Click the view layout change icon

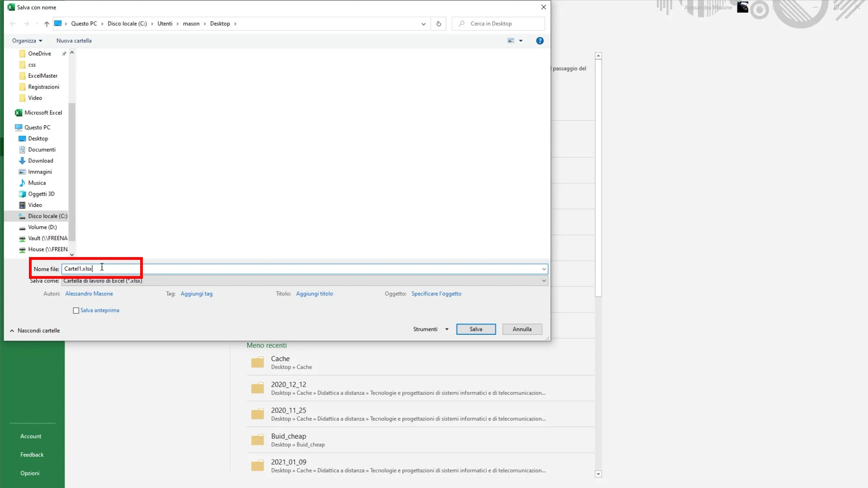511,41
